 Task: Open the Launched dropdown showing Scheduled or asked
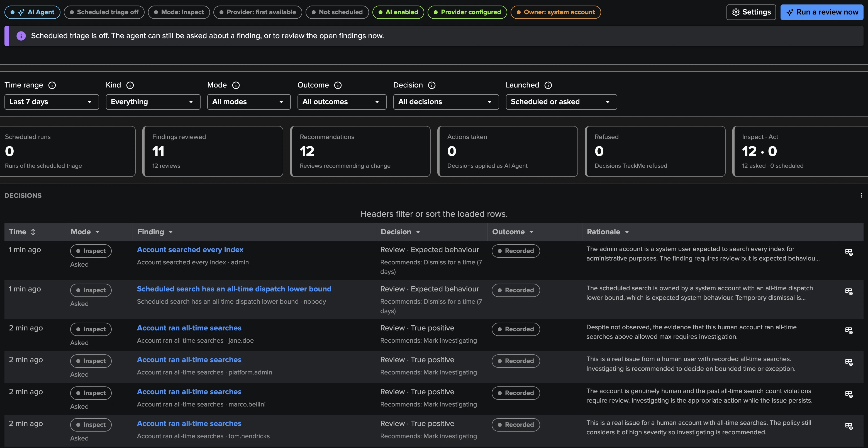pos(561,102)
